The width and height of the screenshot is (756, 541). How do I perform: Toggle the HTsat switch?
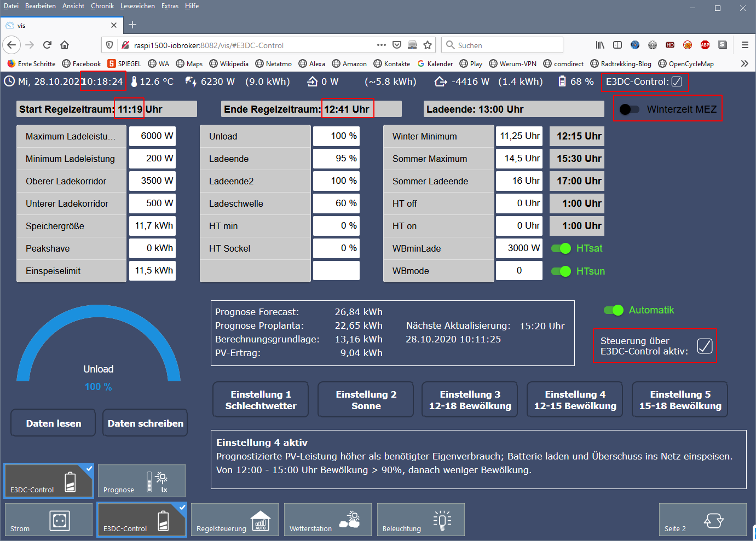561,248
